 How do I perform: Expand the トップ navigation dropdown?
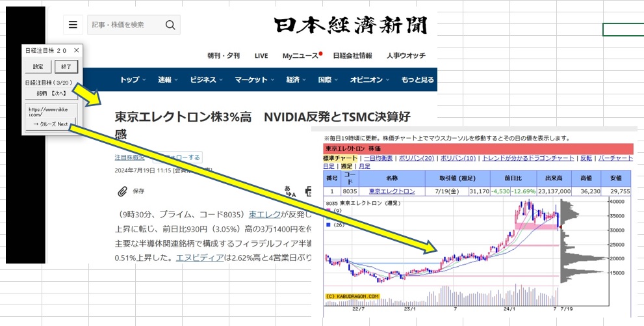133,80
